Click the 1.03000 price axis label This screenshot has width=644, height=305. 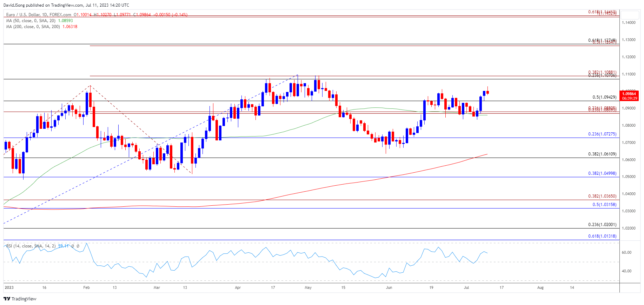[x=629, y=211]
